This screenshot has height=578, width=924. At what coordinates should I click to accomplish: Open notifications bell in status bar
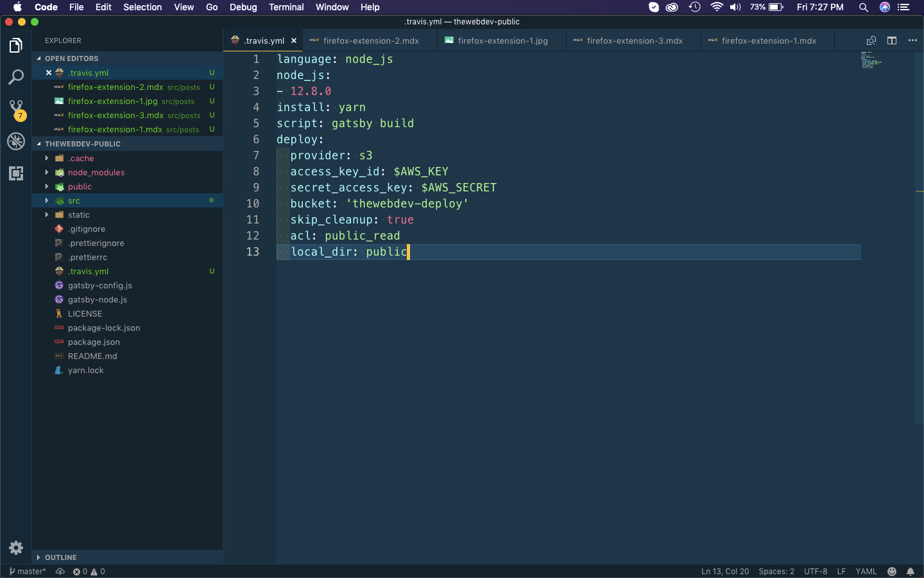point(911,572)
